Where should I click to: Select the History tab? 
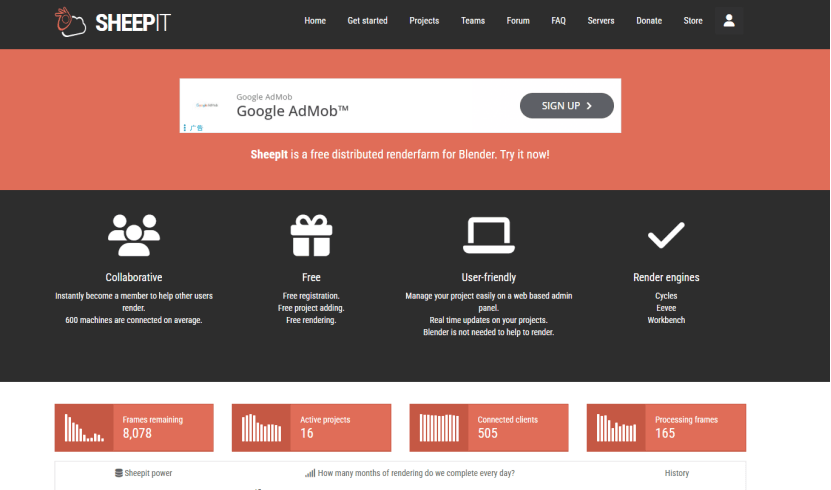tap(677, 473)
